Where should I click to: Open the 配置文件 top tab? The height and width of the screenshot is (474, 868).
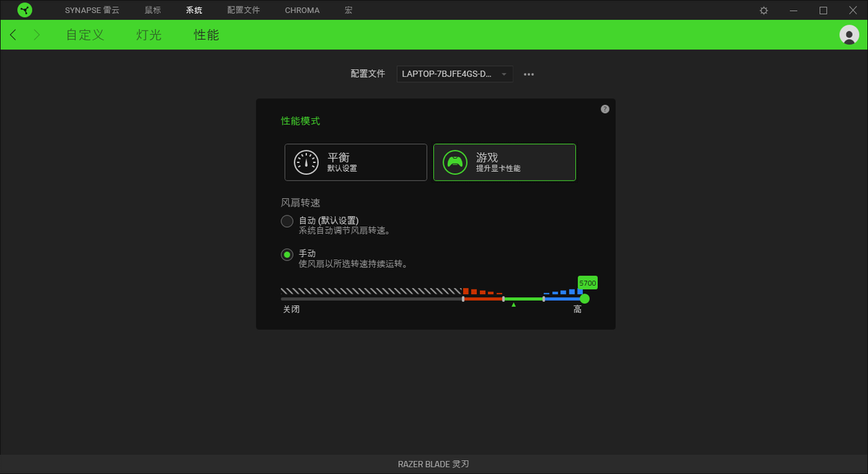(x=243, y=10)
